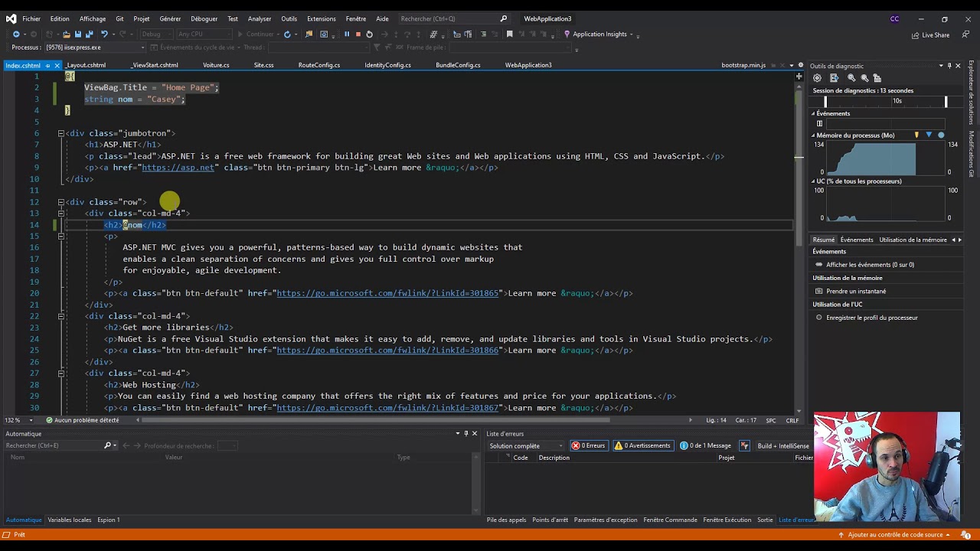Switch to the RouteConfig.cs tab
Image resolution: width=980 pixels, height=551 pixels.
click(319, 65)
